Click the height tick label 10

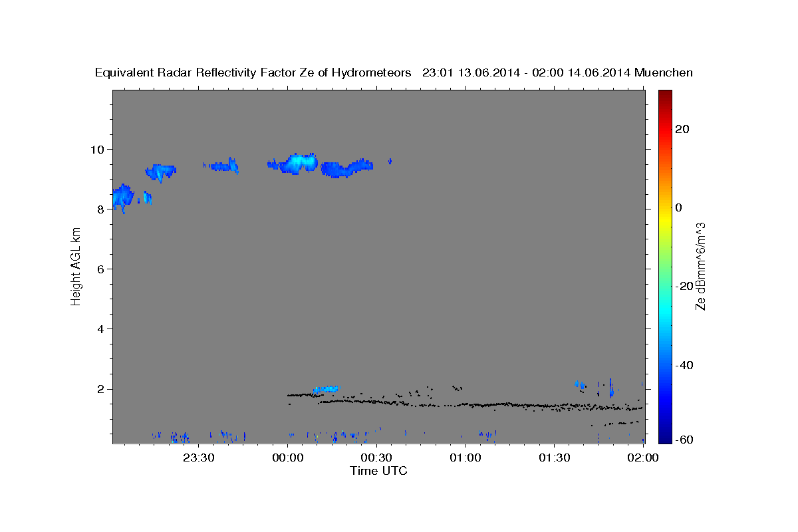click(98, 149)
